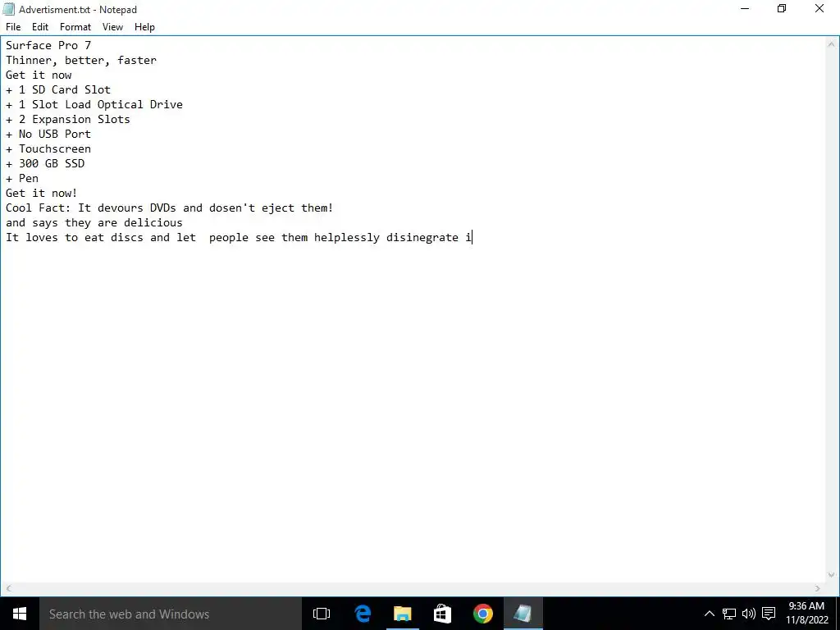Open the clock showing 9:36 AM
Image resolution: width=840 pixels, height=630 pixels.
tap(807, 614)
